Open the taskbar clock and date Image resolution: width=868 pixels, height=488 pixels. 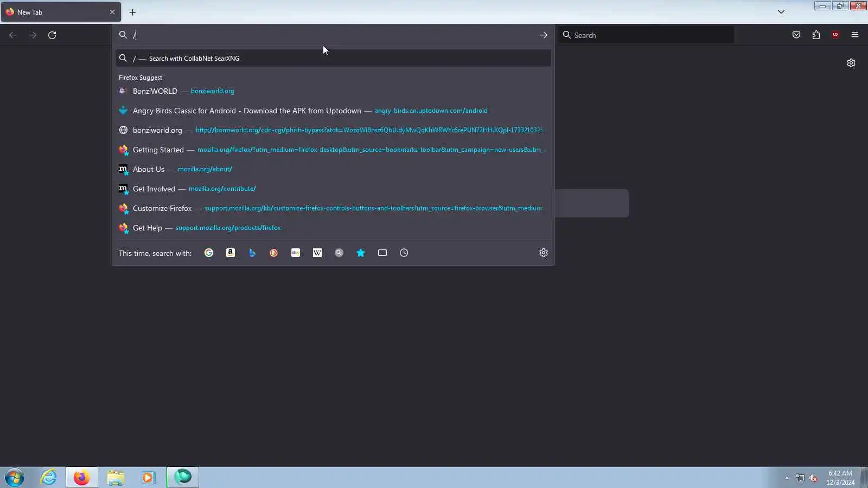pyautogui.click(x=840, y=478)
